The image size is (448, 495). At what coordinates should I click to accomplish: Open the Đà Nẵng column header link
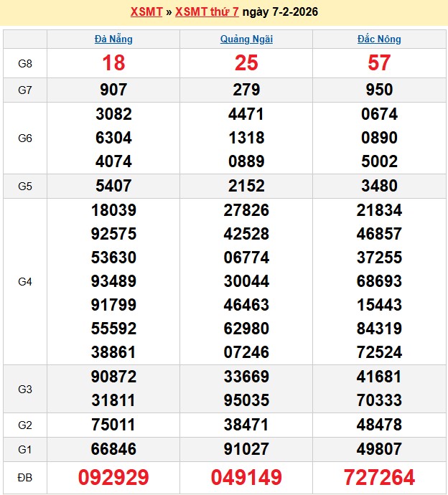113,39
